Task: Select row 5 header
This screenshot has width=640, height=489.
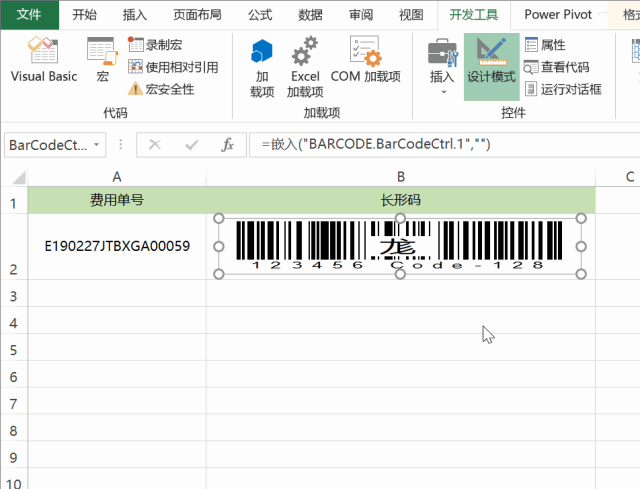Action: 13,347
